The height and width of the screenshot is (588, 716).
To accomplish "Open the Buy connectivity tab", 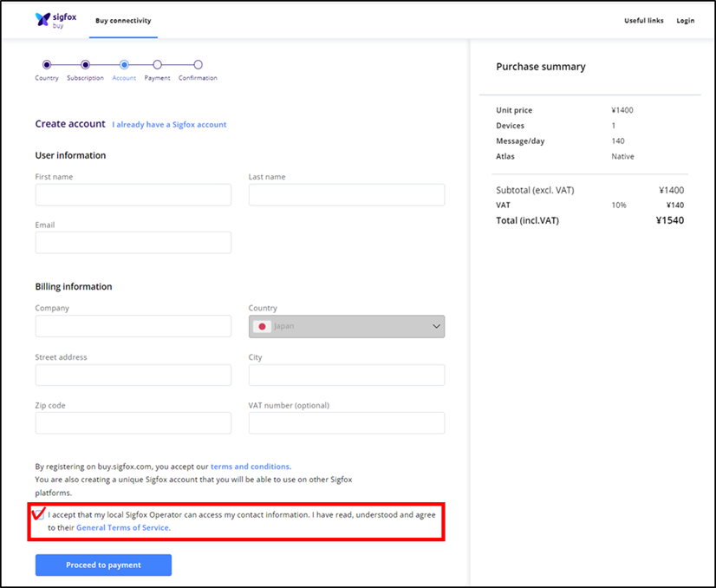I will click(x=123, y=21).
